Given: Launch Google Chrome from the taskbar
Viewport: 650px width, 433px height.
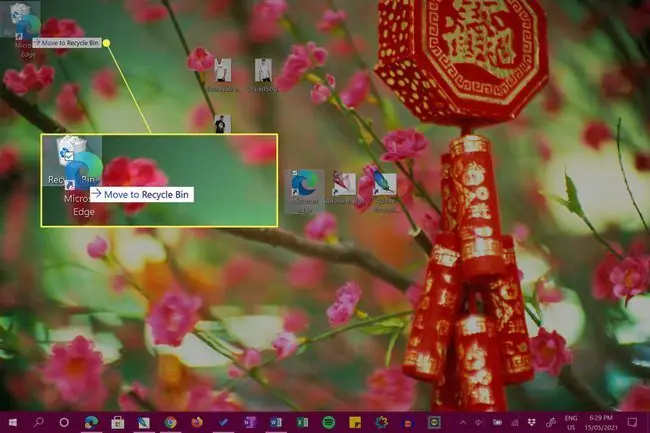Looking at the screenshot, I should [x=170, y=422].
